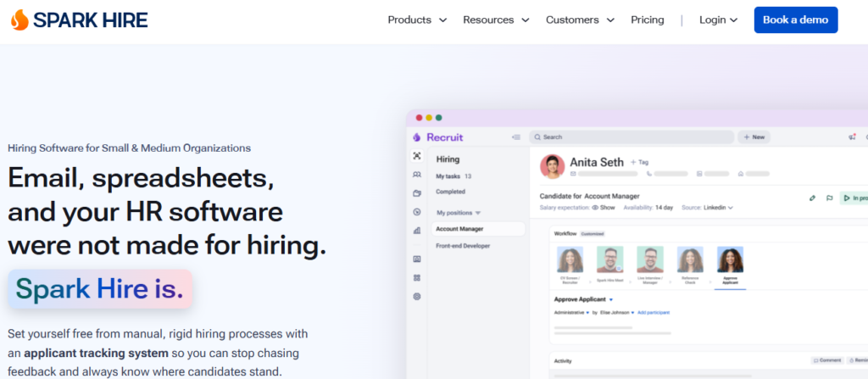868x379 pixels.
Task: Select the Front-end Developer position
Action: click(x=463, y=246)
